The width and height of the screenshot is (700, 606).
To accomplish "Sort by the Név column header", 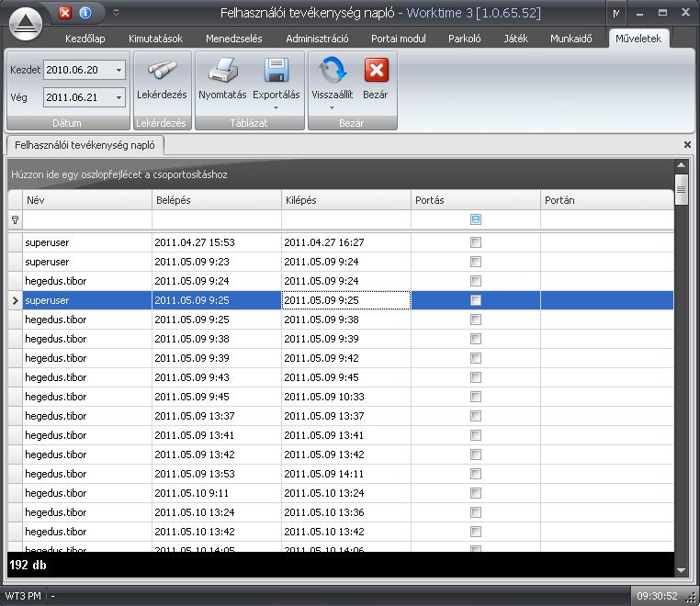I will (87, 200).
